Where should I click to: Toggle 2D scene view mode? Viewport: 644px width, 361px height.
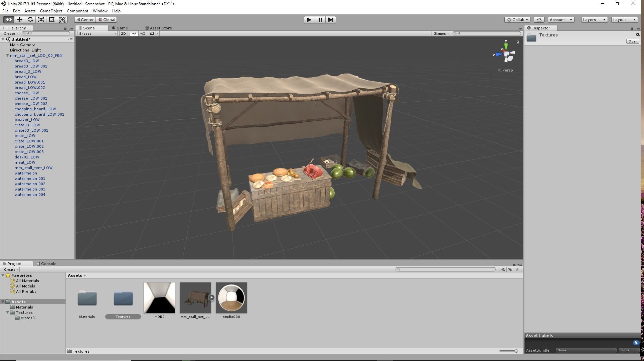click(x=123, y=33)
